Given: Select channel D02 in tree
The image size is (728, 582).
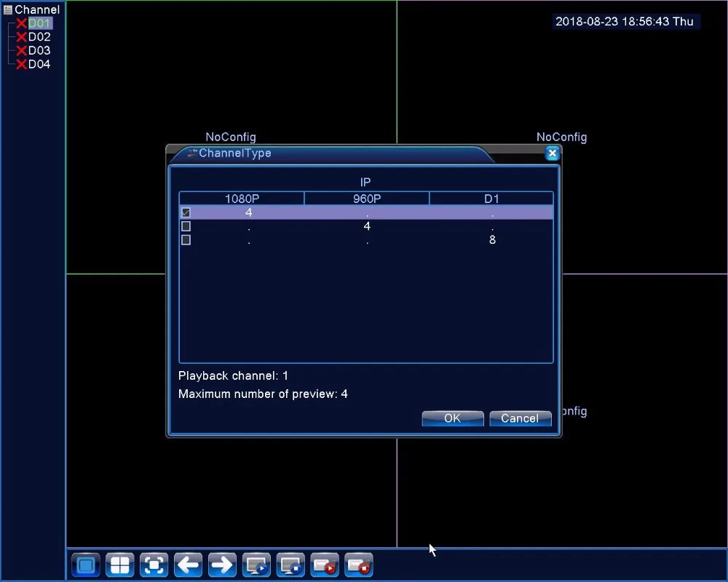Looking at the screenshot, I should (x=39, y=36).
